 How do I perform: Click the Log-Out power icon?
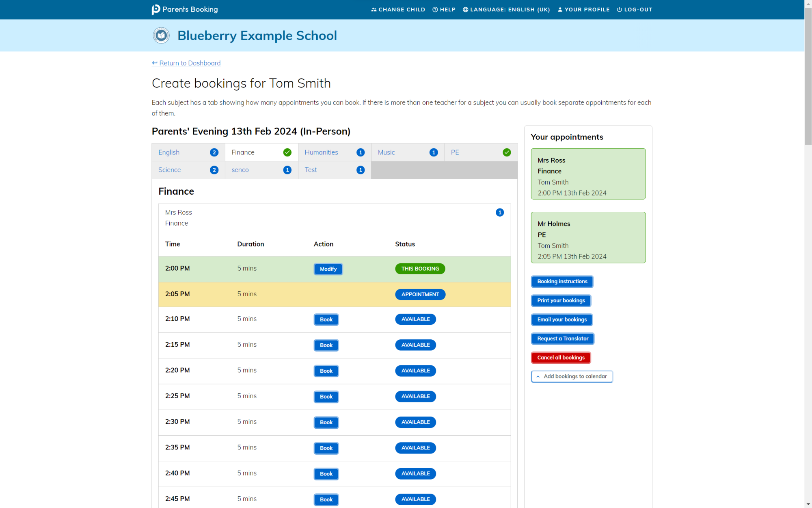[x=619, y=9]
